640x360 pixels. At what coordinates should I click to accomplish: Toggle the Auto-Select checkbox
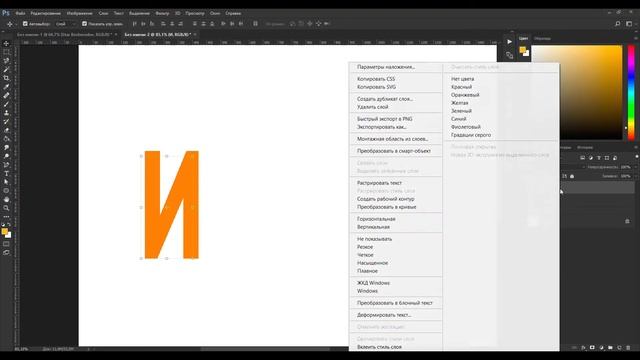coord(25,24)
